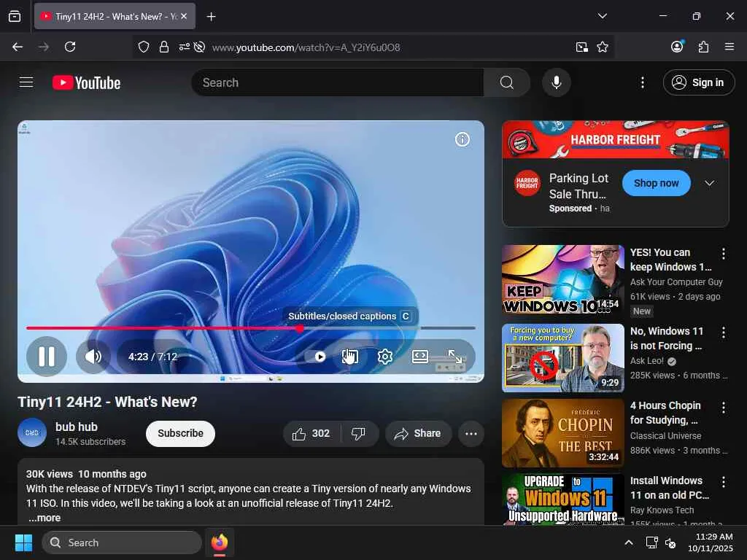Show site security padlock info
This screenshot has width=747, height=560.
164,47
